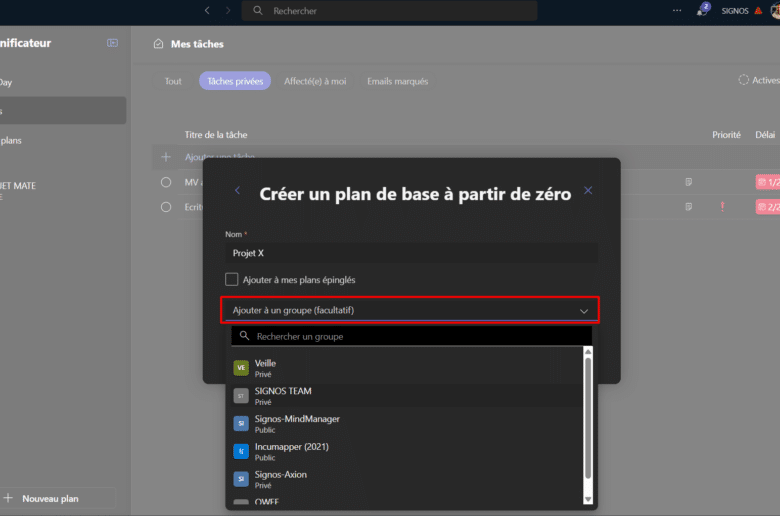Open the 'Emails marqués' tab
The height and width of the screenshot is (516, 780).
(397, 81)
